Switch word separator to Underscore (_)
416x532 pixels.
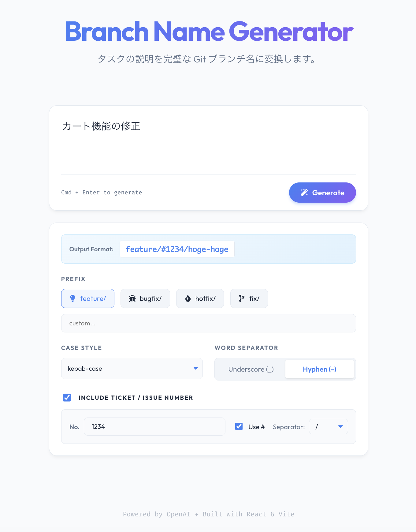coord(251,369)
